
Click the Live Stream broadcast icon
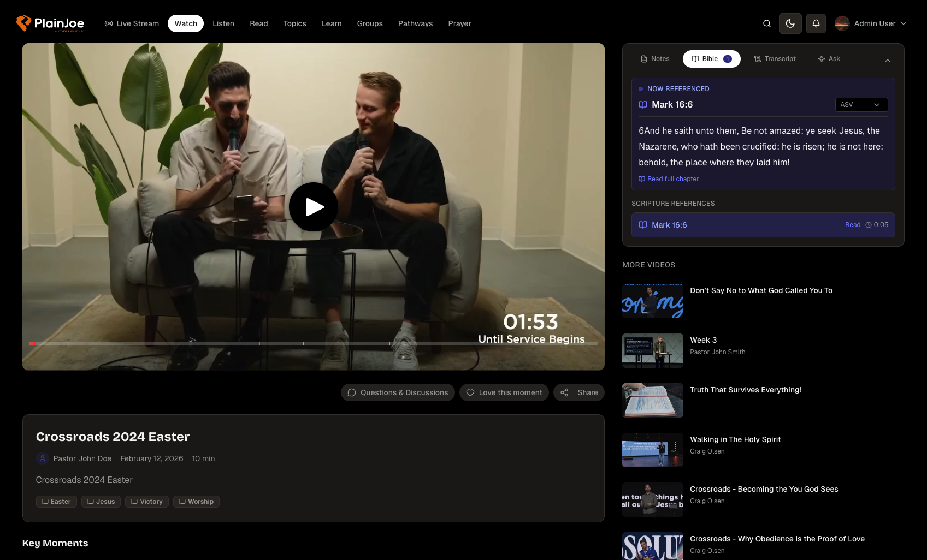click(x=108, y=23)
